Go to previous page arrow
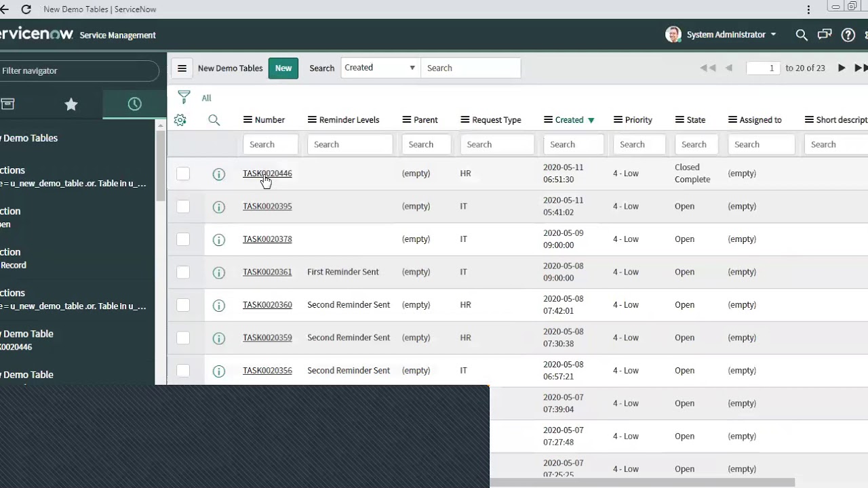Image resolution: width=868 pixels, height=488 pixels. click(729, 68)
